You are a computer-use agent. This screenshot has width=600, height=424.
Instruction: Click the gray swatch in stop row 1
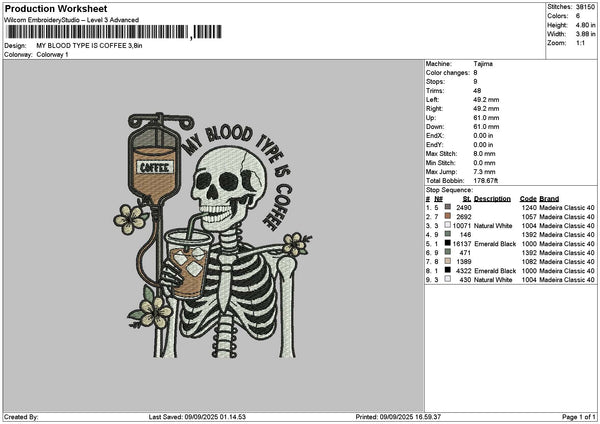(447, 207)
